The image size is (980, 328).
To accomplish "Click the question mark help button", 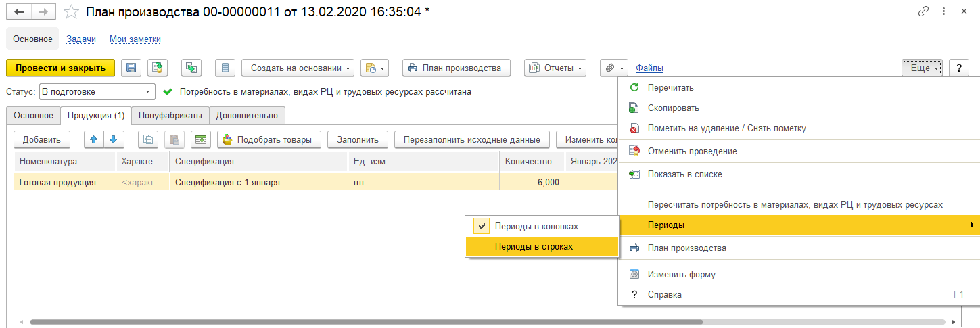I will pyautogui.click(x=959, y=68).
